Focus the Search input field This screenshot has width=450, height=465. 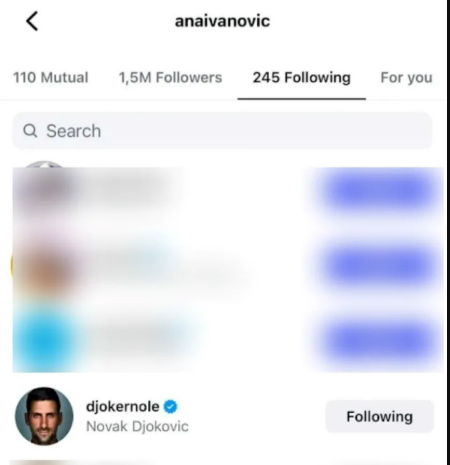click(x=223, y=131)
